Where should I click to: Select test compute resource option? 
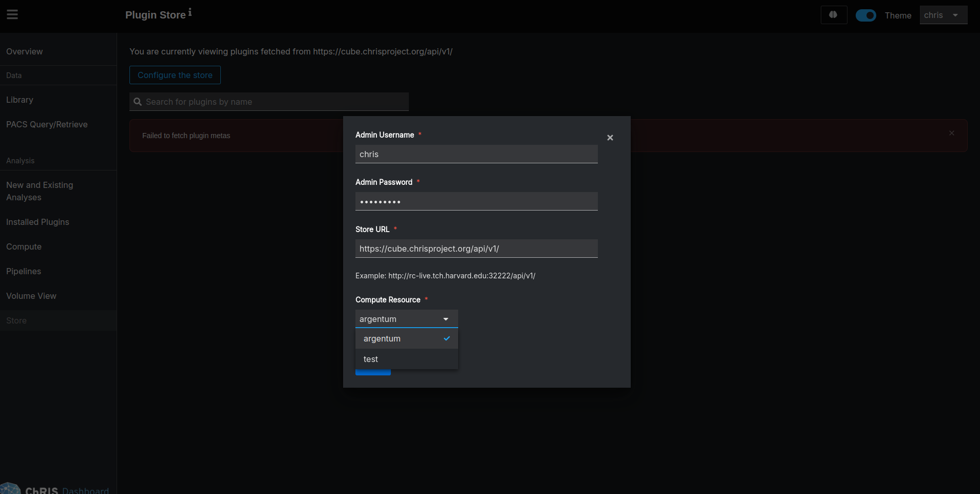coord(407,359)
